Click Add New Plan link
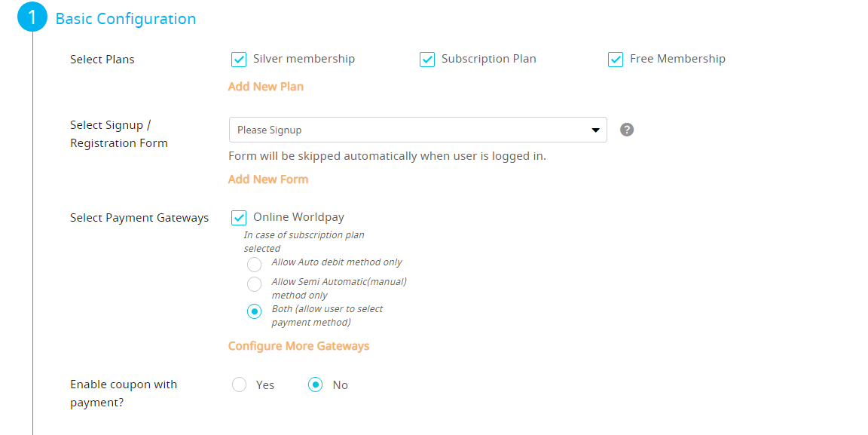 click(266, 87)
